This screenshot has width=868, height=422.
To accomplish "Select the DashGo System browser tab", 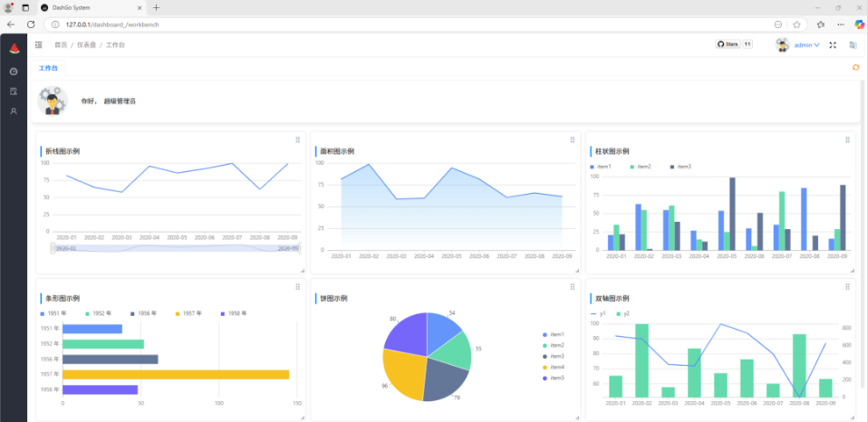I will pos(92,8).
